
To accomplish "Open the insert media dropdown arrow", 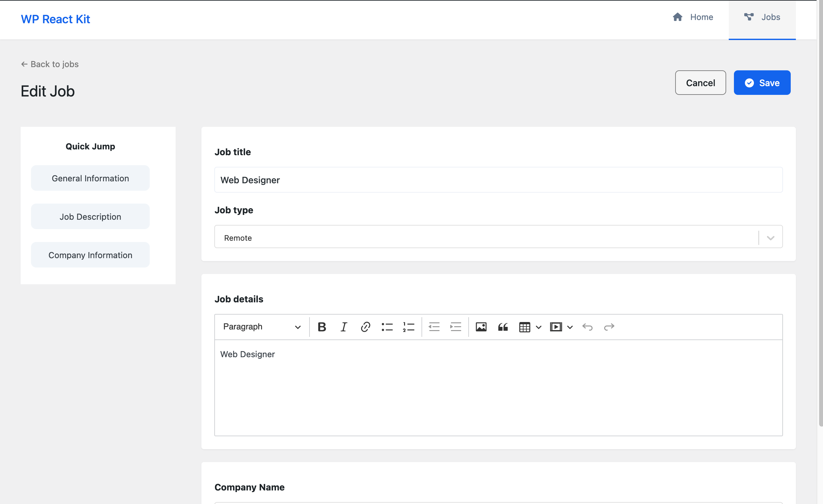I will 570,327.
